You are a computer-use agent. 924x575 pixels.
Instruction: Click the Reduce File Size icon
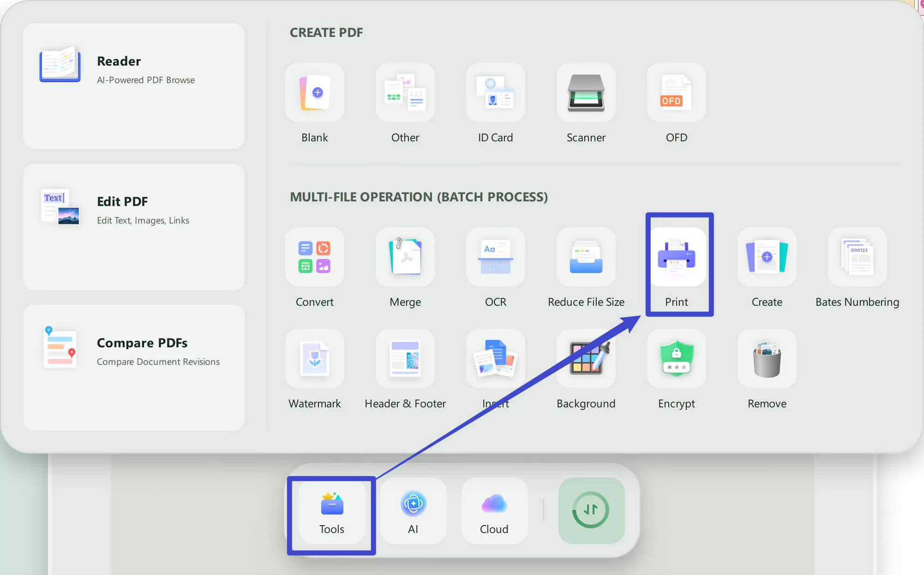click(586, 257)
